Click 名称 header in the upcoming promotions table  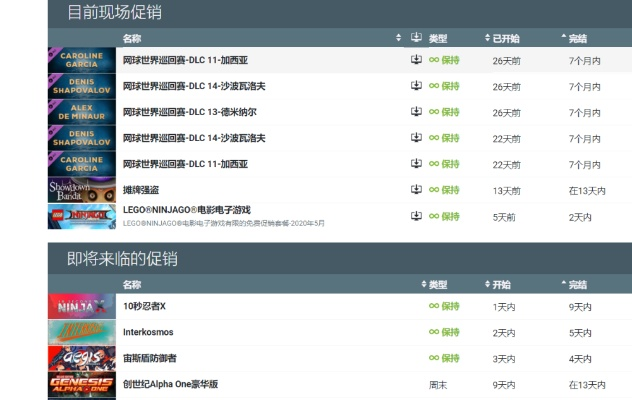132,284
